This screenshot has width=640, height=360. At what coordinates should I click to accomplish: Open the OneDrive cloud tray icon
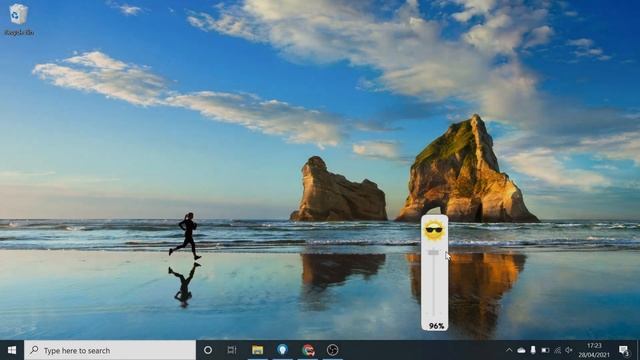(521, 350)
